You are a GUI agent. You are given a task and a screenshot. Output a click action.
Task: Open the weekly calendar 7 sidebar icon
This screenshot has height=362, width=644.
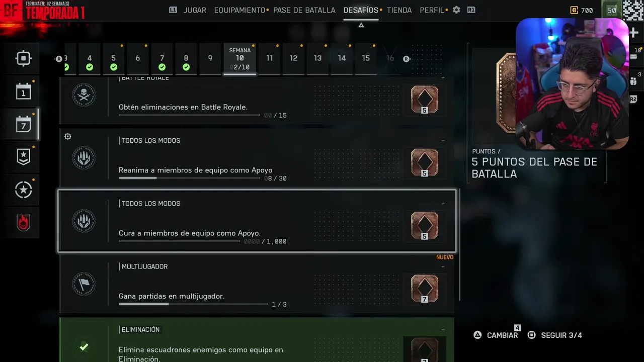23,124
